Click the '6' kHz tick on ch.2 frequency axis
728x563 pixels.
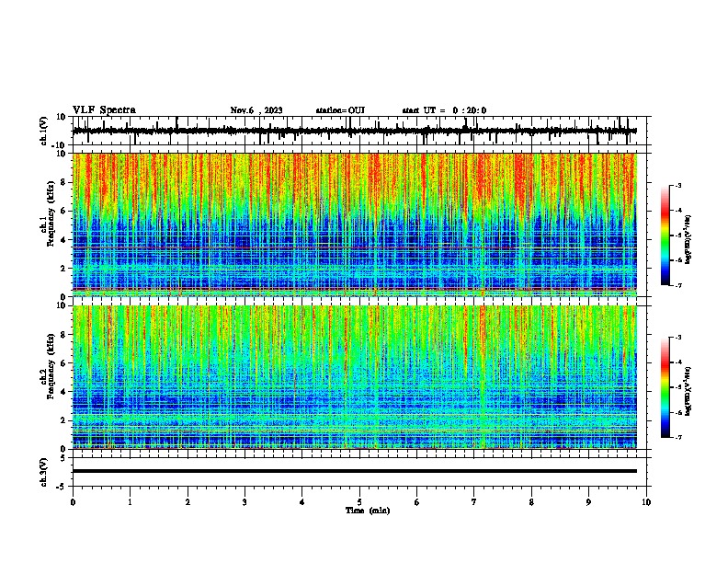pyautogui.click(x=63, y=363)
